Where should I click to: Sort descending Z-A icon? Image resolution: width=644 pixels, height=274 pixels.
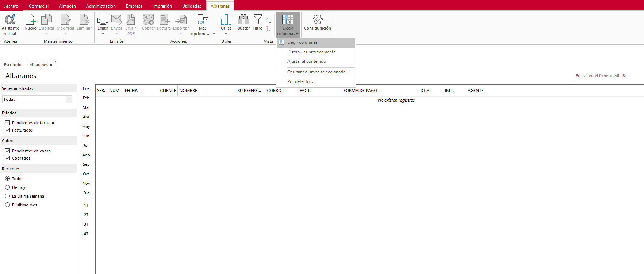(x=269, y=29)
